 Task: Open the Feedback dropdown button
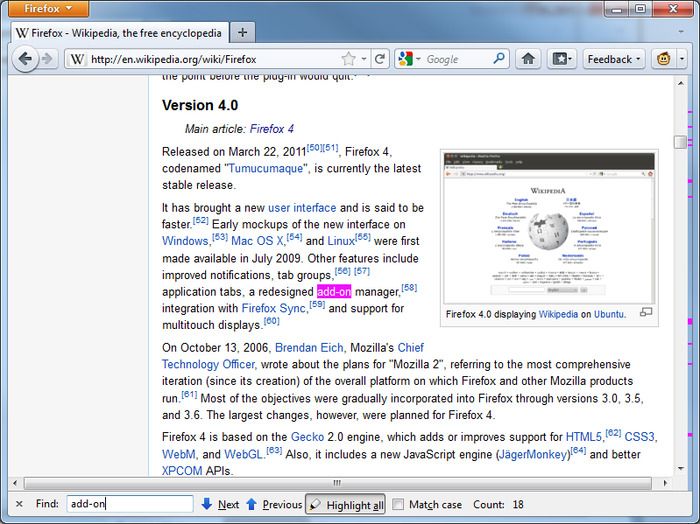[x=614, y=59]
